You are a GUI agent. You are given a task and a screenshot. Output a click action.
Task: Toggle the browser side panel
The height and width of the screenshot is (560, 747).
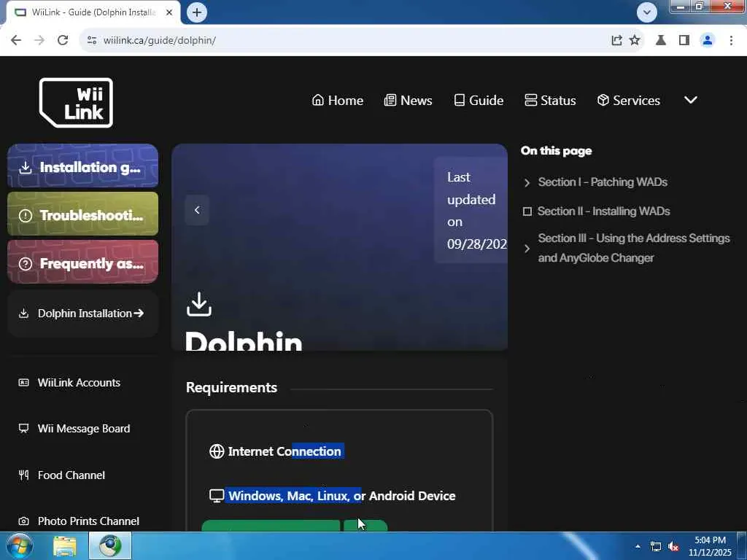point(684,41)
